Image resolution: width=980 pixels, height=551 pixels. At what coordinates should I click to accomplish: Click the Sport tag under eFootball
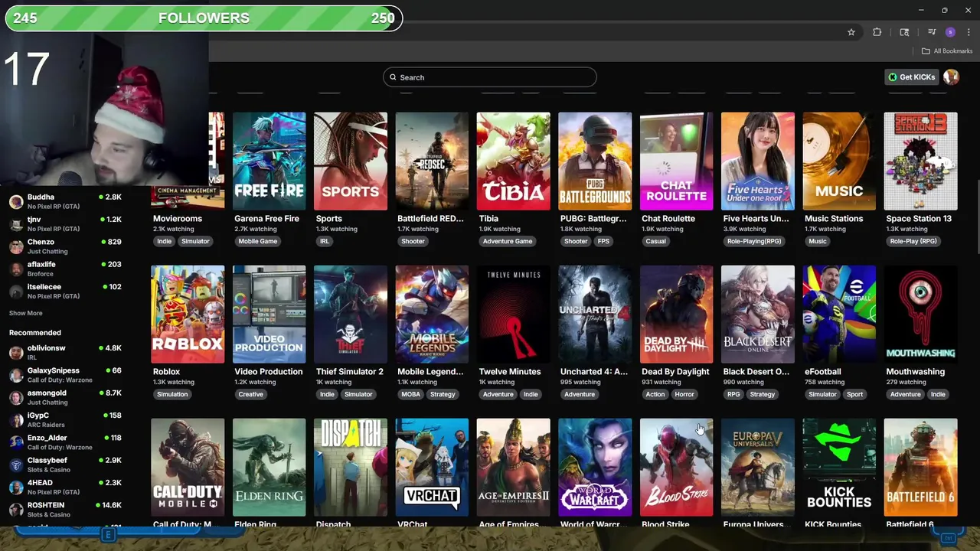pyautogui.click(x=854, y=394)
